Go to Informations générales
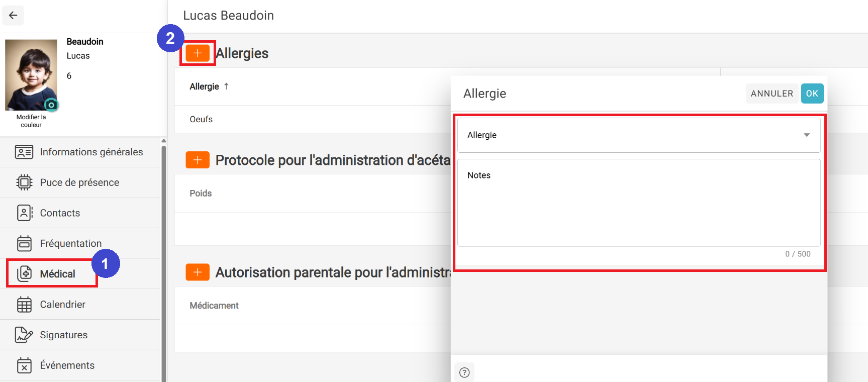 (x=91, y=152)
